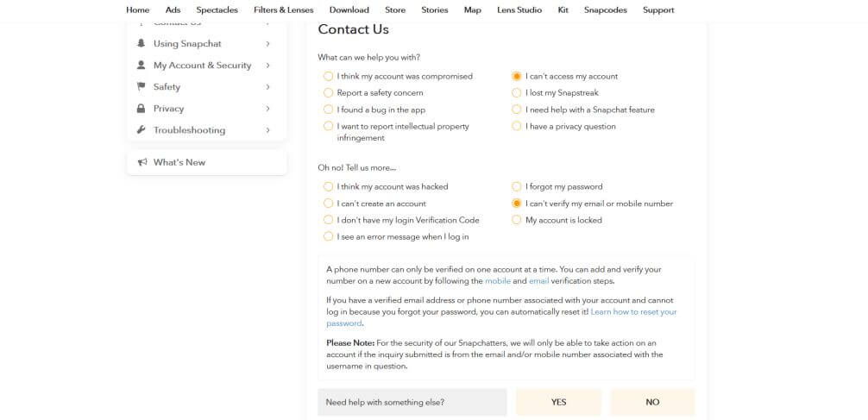This screenshot has width=868, height=420.
Task: Click the flag icon next to Safety
Action: click(142, 87)
